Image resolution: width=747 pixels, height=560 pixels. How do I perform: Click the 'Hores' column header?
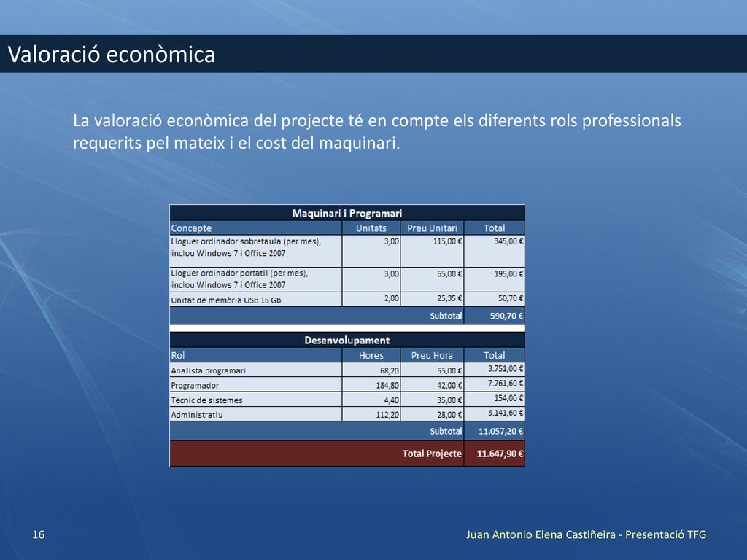tap(371, 355)
